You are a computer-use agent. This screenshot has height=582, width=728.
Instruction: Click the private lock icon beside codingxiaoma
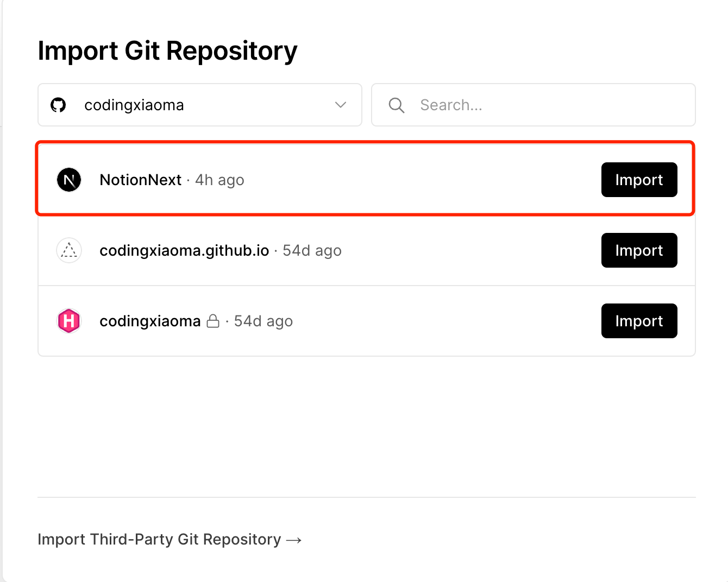point(213,321)
